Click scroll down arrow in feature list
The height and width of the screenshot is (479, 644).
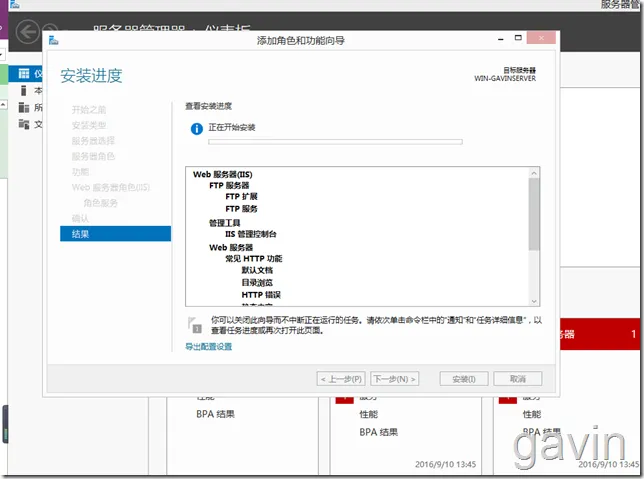[x=534, y=301]
